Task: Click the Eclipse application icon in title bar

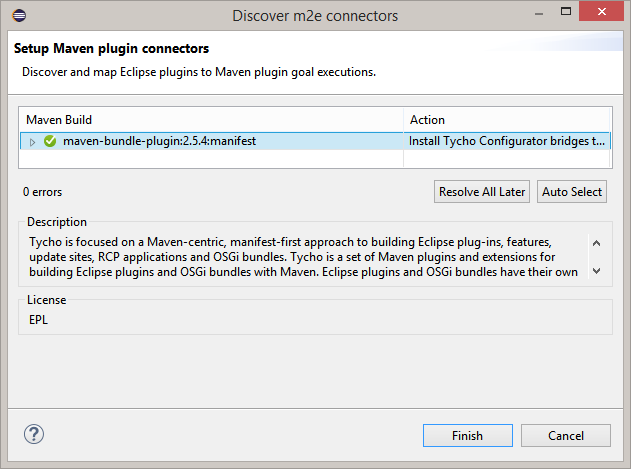Action: click(x=19, y=15)
